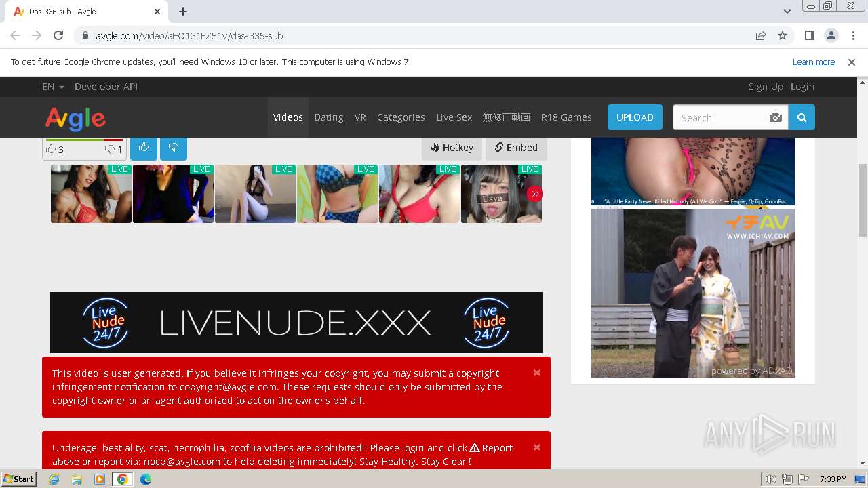Click the network tray icon
The width and height of the screenshot is (868, 488).
coord(787,479)
